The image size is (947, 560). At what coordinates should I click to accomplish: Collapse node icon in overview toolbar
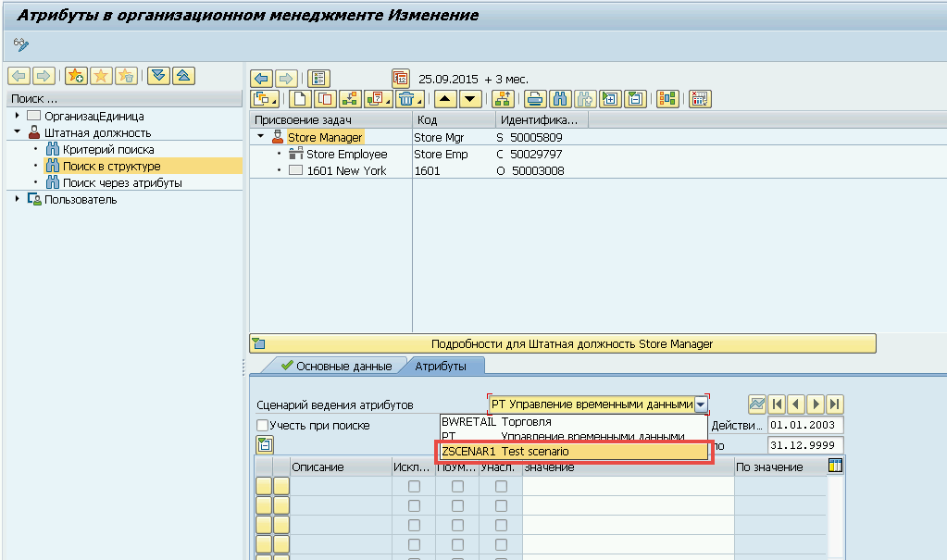[635, 98]
